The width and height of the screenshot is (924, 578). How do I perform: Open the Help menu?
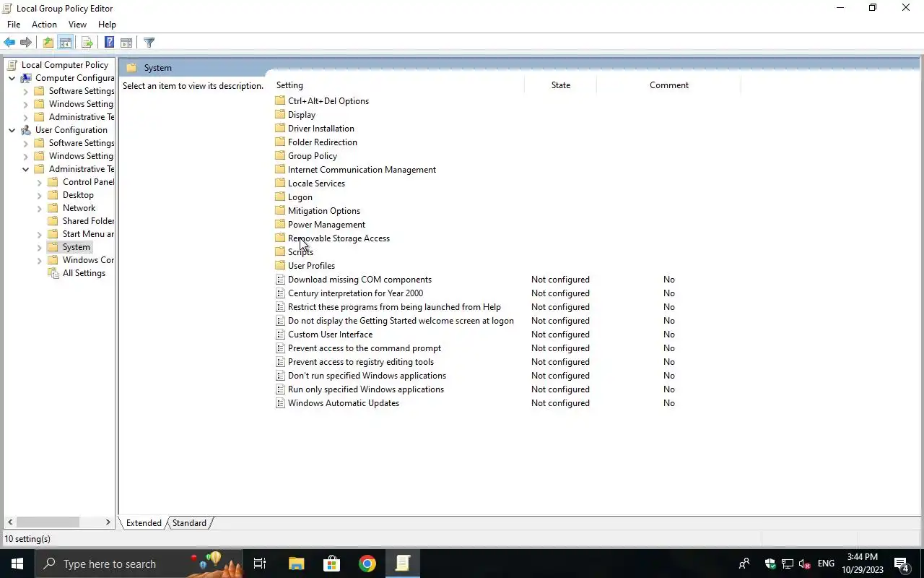[x=107, y=25]
